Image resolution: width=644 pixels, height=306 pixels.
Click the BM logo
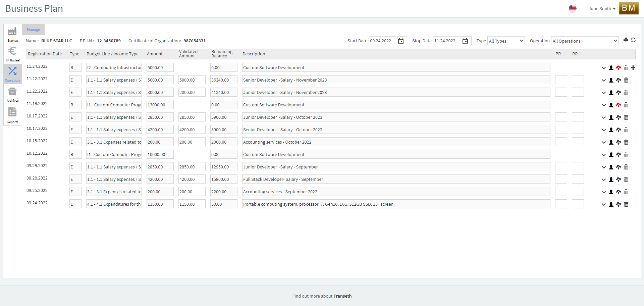(629, 8)
